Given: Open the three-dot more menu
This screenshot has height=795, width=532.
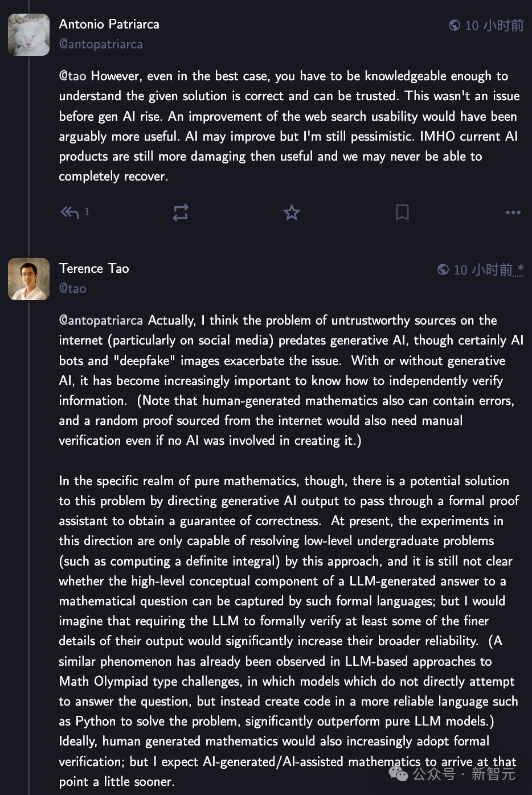Looking at the screenshot, I should [513, 212].
